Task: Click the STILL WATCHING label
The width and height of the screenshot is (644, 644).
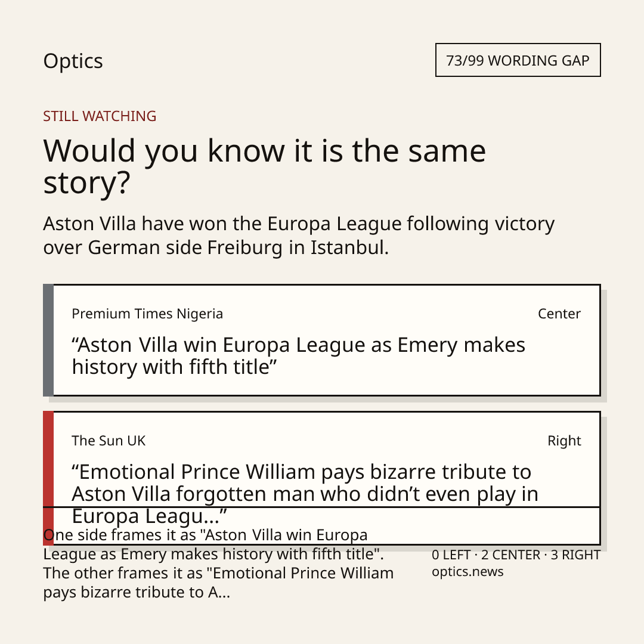Action: 100,116
